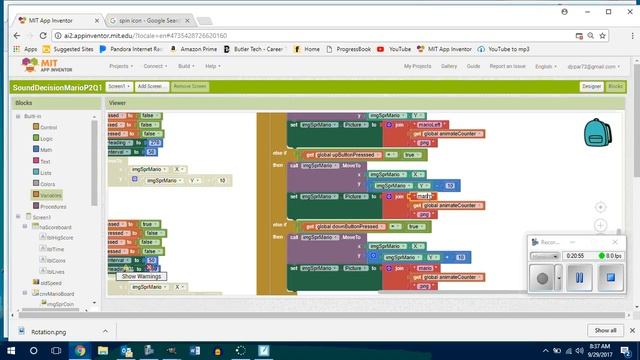Open the Help menu
This screenshot has height=360, width=640.
point(213,66)
